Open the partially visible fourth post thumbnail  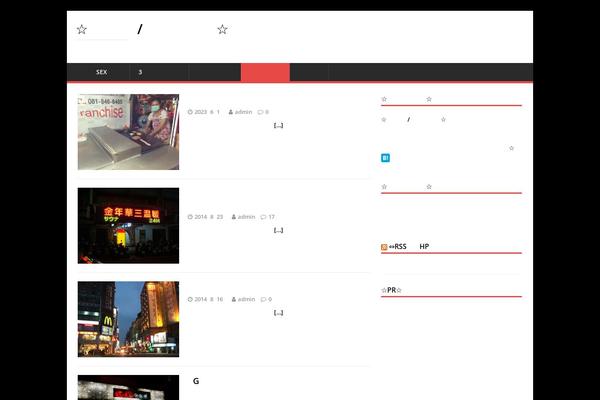pyautogui.click(x=128, y=387)
